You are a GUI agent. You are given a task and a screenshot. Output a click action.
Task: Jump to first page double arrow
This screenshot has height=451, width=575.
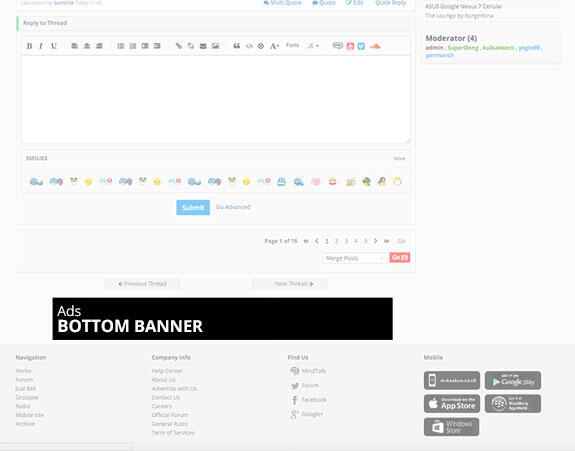306,241
